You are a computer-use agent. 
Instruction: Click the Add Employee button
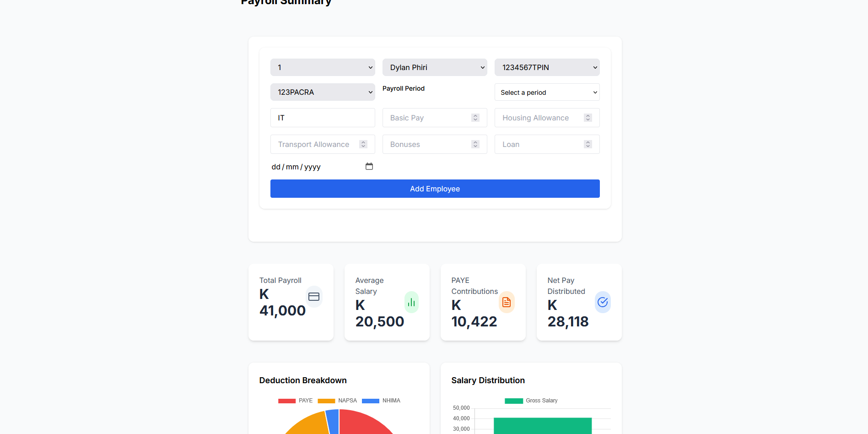tap(435, 189)
